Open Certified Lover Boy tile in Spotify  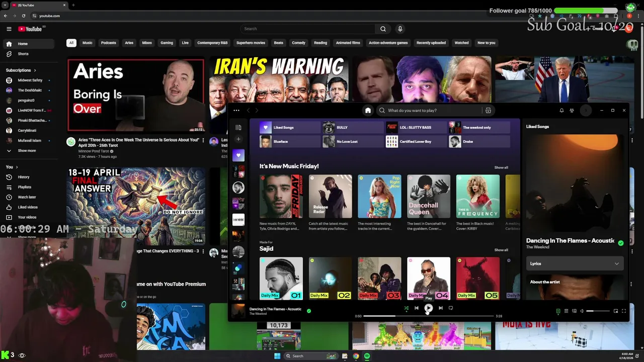pos(416,142)
